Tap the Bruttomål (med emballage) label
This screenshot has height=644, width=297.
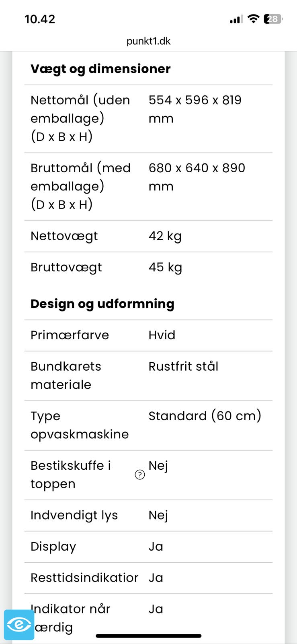80,186
